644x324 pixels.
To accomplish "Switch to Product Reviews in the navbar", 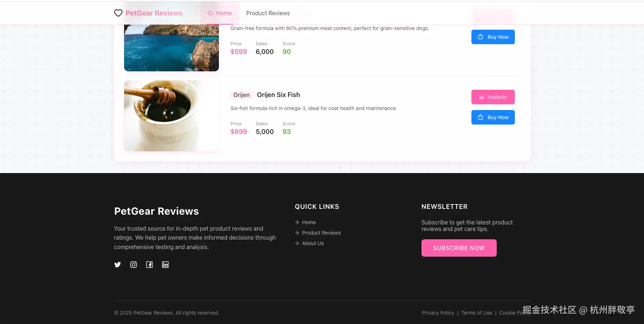I will pos(268,13).
